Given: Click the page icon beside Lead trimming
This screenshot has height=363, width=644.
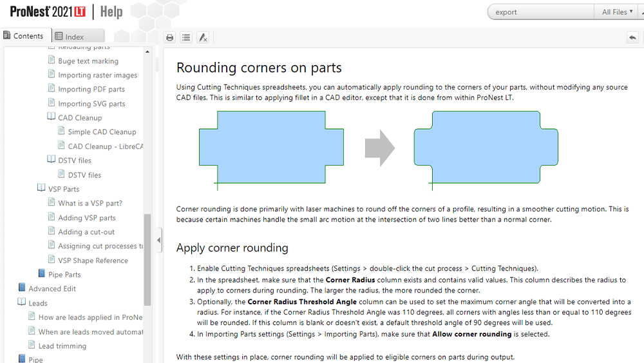Looking at the screenshot, I should tap(32, 346).
